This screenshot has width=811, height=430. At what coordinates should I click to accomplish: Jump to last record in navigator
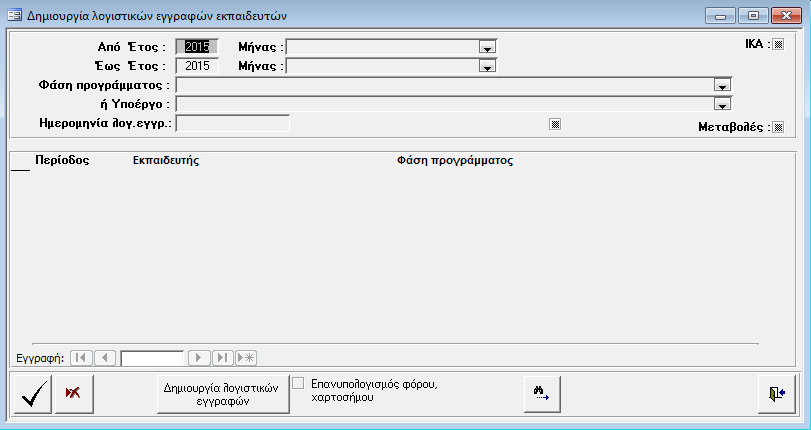(x=222, y=357)
